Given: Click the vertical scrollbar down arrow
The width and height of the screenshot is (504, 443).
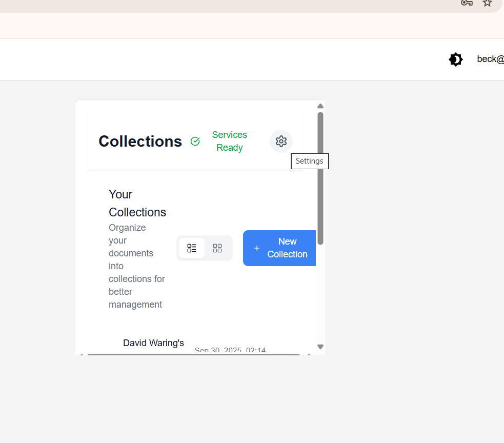Looking at the screenshot, I should [x=320, y=347].
